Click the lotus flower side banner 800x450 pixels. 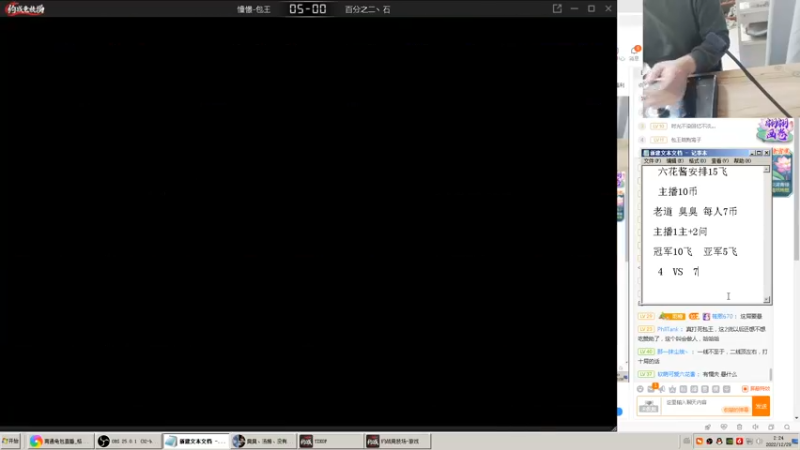pos(782,172)
